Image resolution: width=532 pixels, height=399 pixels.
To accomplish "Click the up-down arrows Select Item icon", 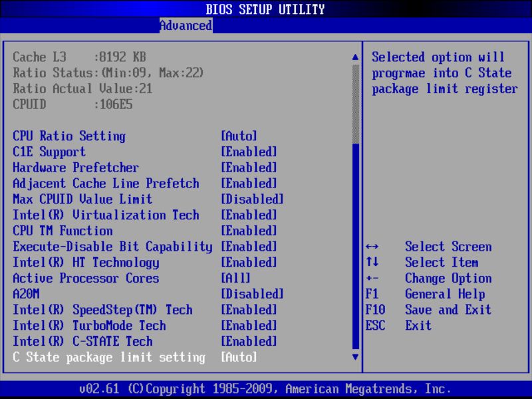I will (372, 262).
